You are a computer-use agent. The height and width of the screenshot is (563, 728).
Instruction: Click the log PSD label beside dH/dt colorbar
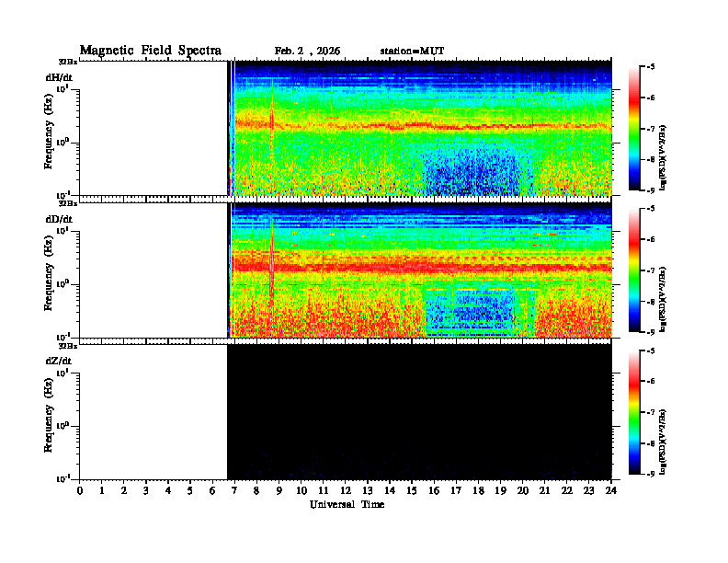tap(663, 157)
